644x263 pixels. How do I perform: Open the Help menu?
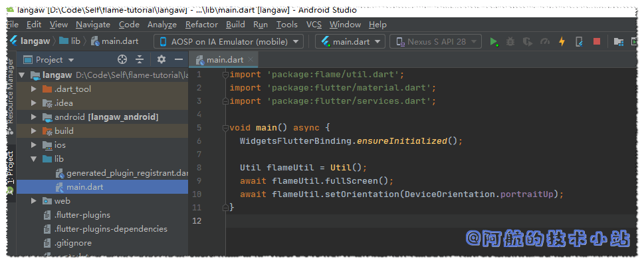pos(377,25)
